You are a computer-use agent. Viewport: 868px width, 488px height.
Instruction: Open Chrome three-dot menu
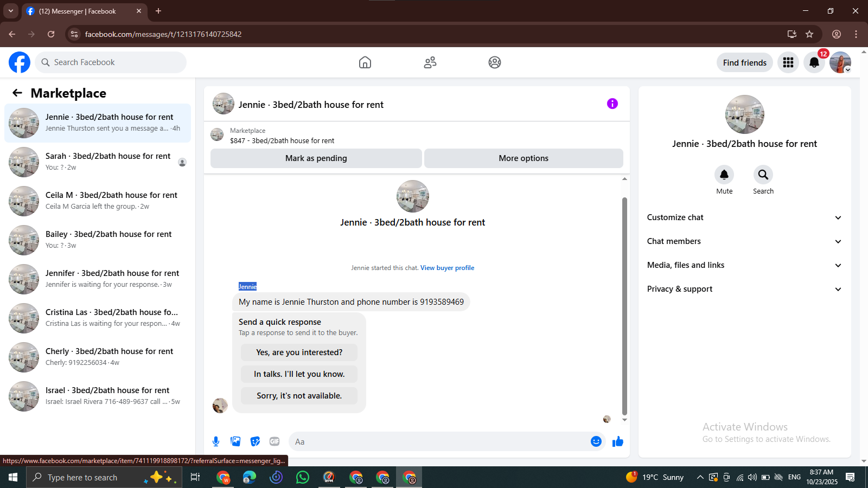coord(856,34)
